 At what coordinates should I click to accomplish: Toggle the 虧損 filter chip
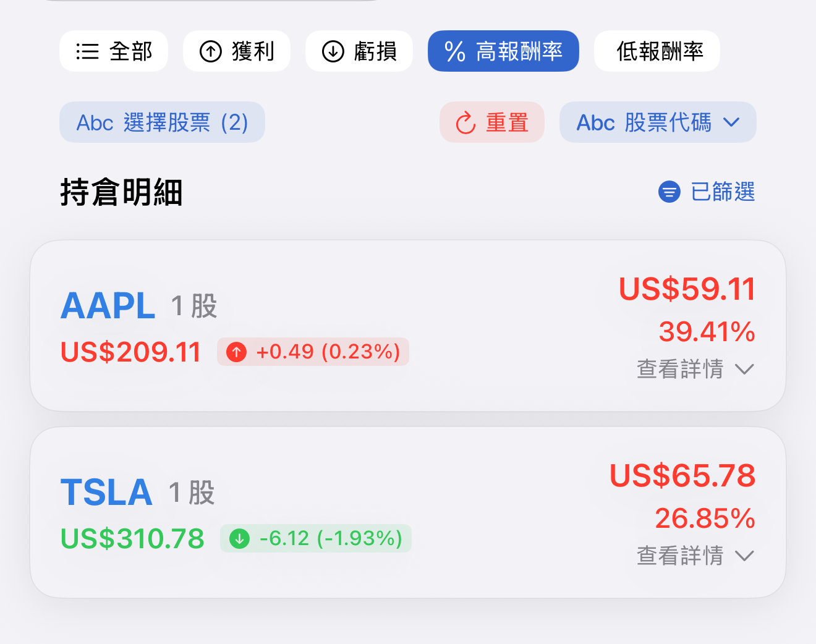(x=359, y=52)
